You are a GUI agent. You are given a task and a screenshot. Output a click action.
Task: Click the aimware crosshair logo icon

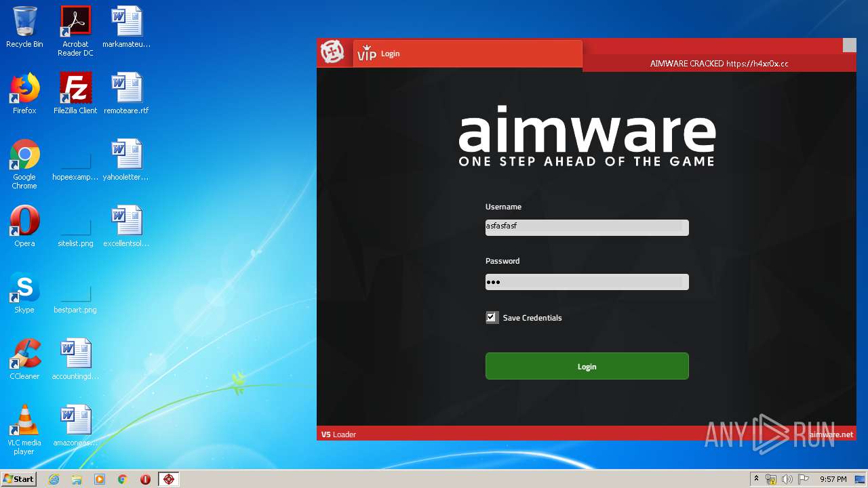(332, 52)
